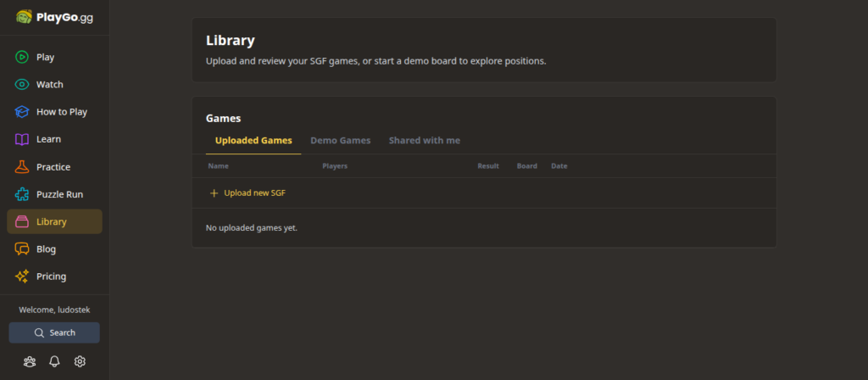
Task: Open the Blog page
Action: coord(46,249)
